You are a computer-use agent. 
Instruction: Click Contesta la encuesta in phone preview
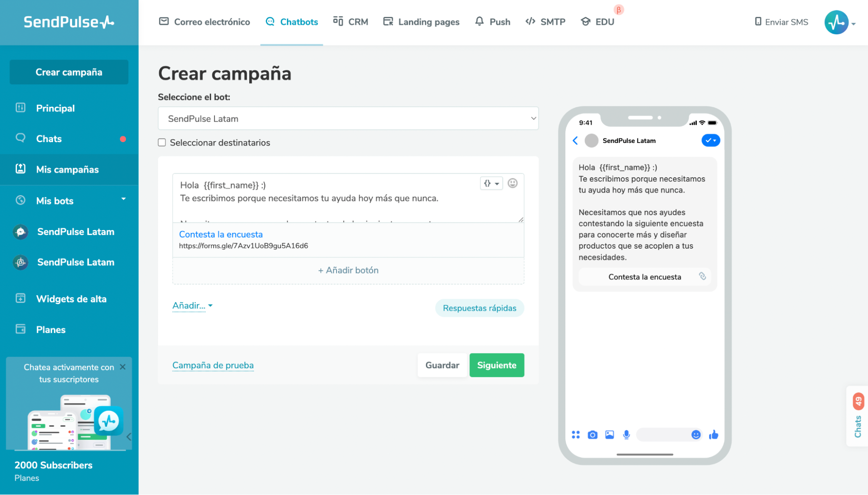[x=644, y=277]
